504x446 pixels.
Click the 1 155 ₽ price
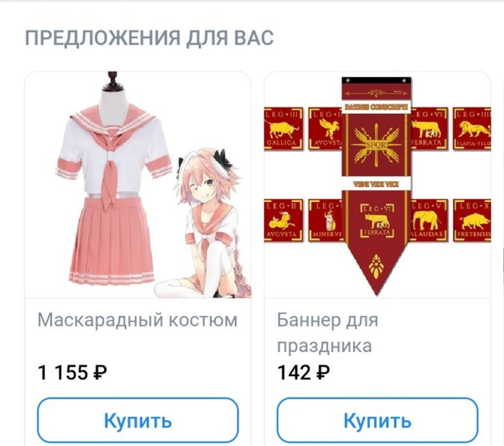pos(72,373)
